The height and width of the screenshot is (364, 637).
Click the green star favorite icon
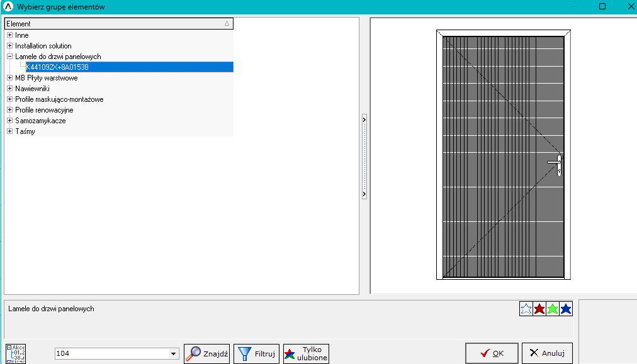(553, 309)
